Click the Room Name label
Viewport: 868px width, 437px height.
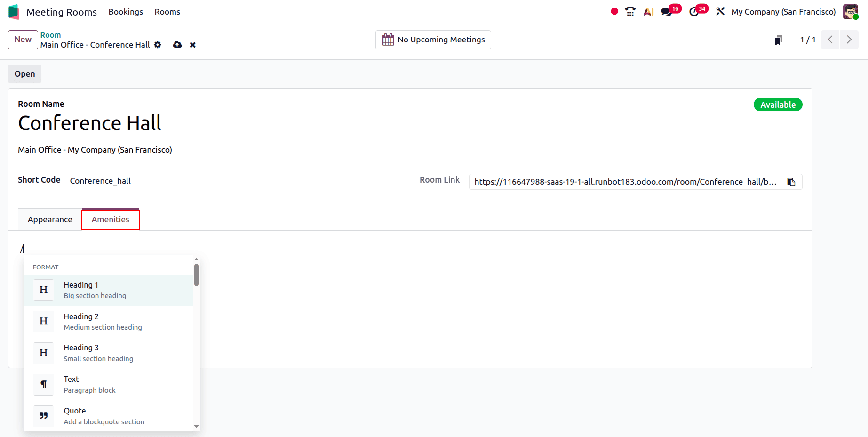(41, 104)
